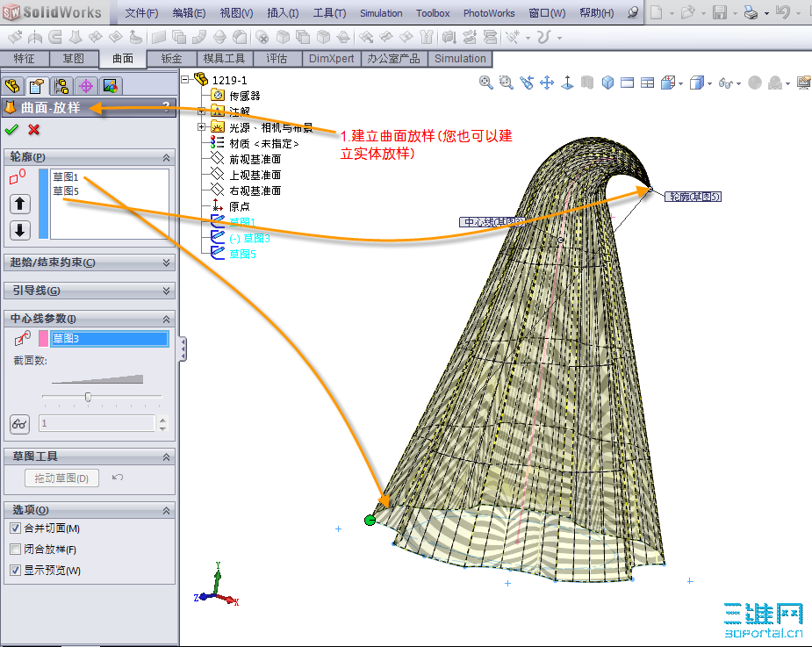Collapse the 选项(O) section
Viewport: 812px width, 647px height.
pos(166,510)
